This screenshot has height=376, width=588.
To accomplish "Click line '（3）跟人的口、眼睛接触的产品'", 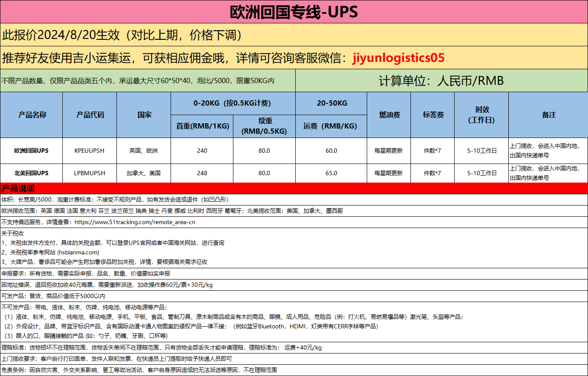I will (85, 336).
